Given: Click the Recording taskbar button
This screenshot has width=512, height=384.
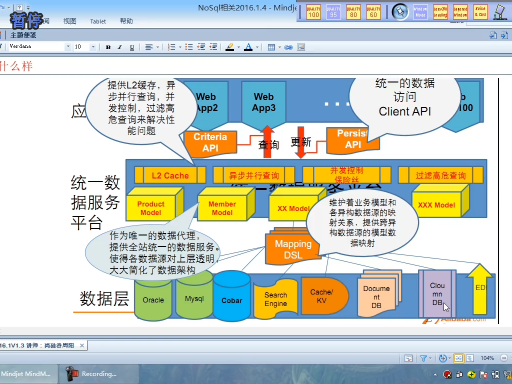Looking at the screenshot, I should pyautogui.click(x=92, y=374).
